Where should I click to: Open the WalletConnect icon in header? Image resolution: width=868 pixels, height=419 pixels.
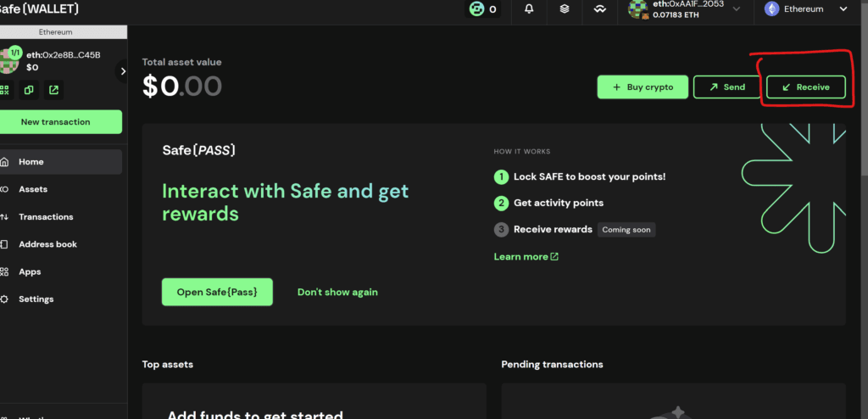[x=599, y=9]
